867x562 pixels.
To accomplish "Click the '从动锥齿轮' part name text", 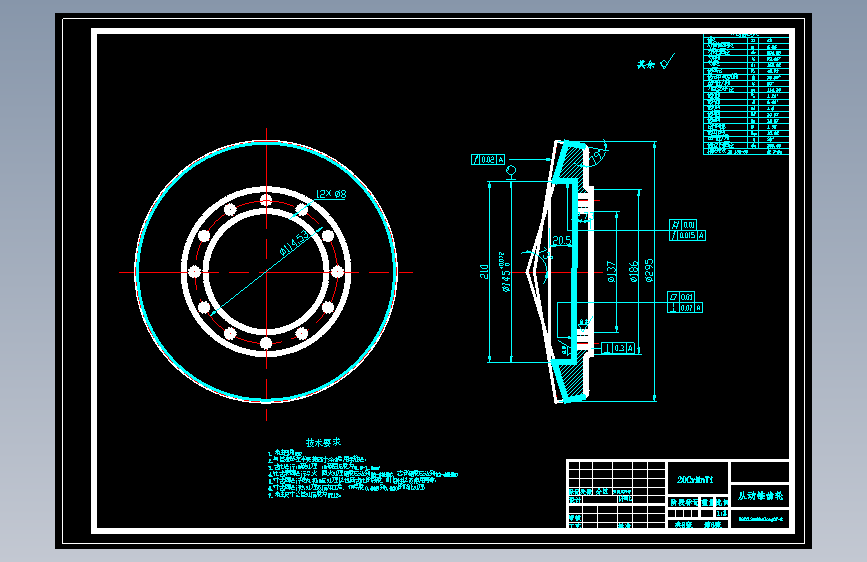I will (760, 496).
